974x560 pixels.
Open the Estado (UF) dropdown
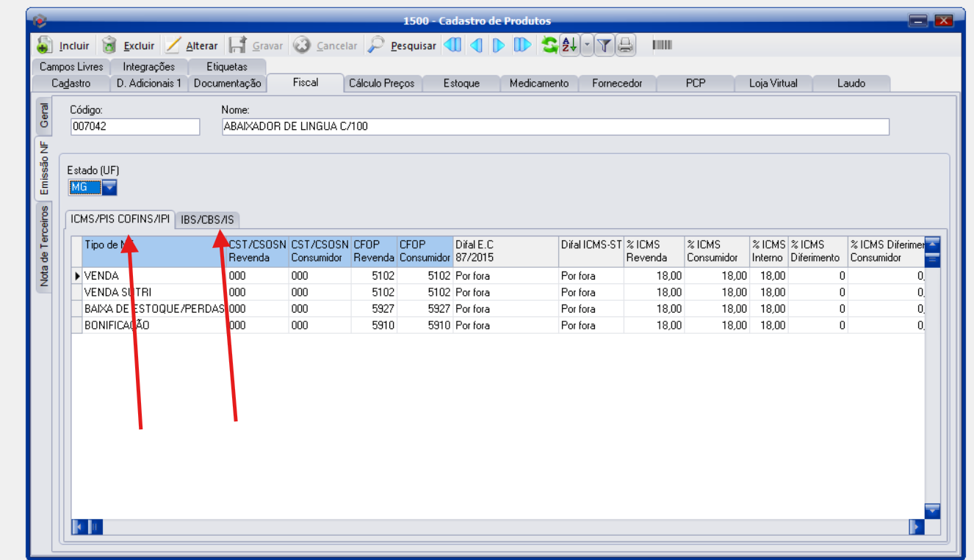(109, 188)
